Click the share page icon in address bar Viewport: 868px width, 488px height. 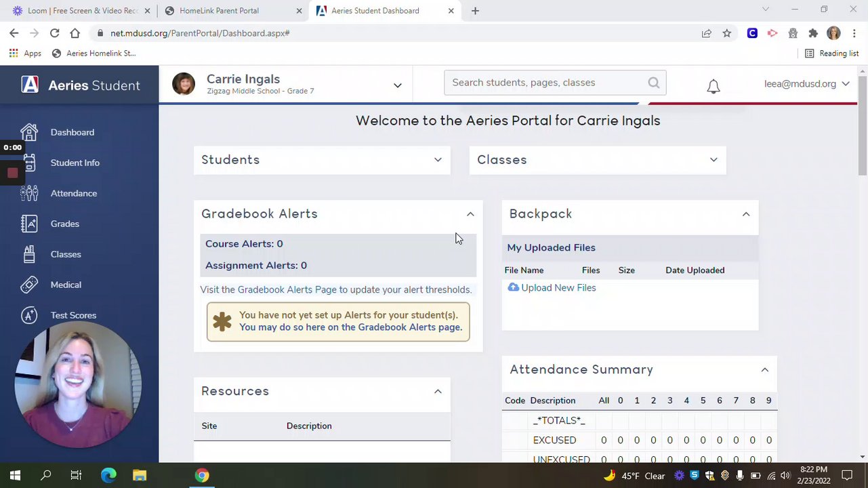[x=706, y=33]
